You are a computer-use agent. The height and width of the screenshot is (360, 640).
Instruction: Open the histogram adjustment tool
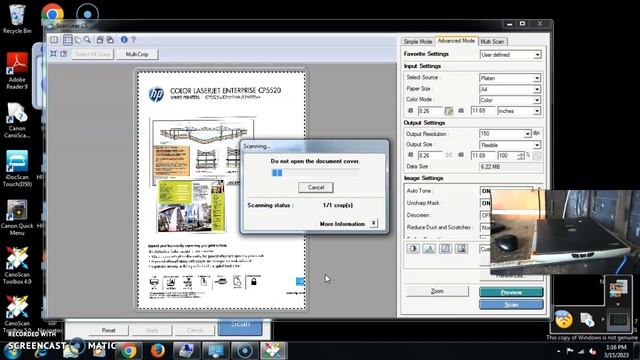pyautogui.click(x=429, y=249)
